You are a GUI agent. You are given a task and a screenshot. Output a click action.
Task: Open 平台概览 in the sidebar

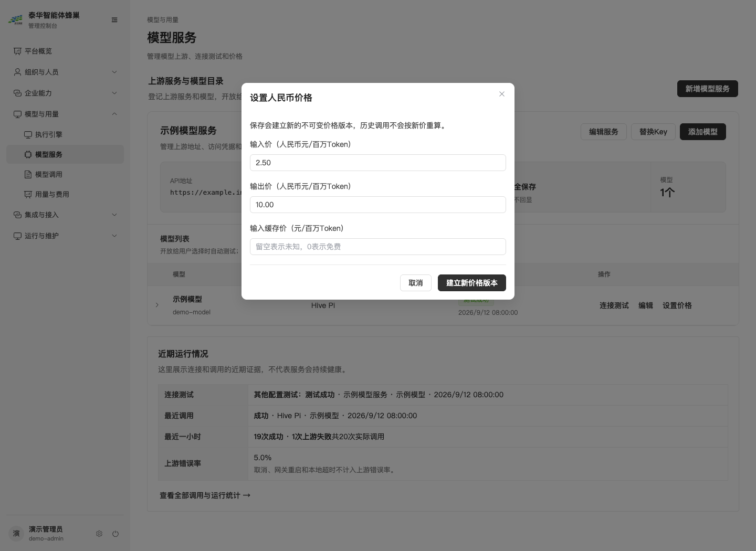[65, 51]
